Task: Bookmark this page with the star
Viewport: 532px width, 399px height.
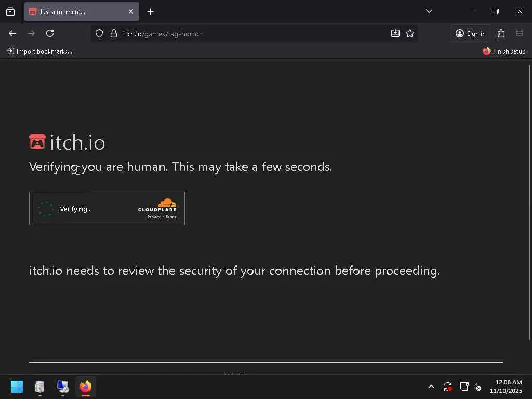Action: 410,33
